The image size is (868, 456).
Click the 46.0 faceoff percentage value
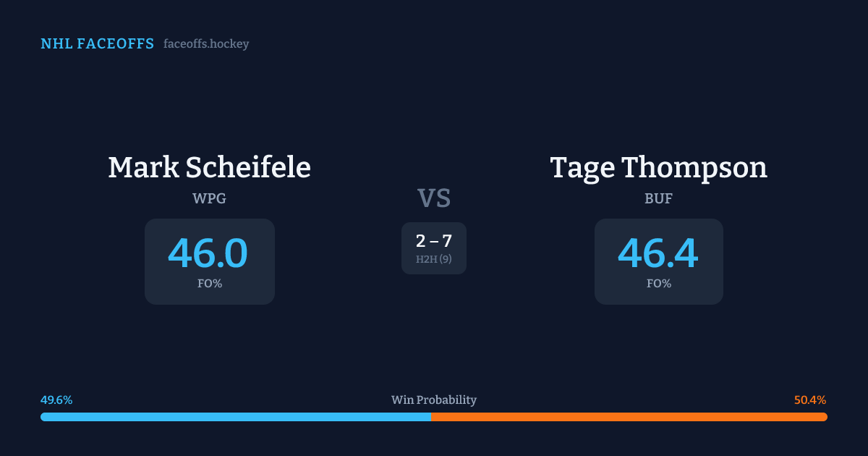pos(208,253)
